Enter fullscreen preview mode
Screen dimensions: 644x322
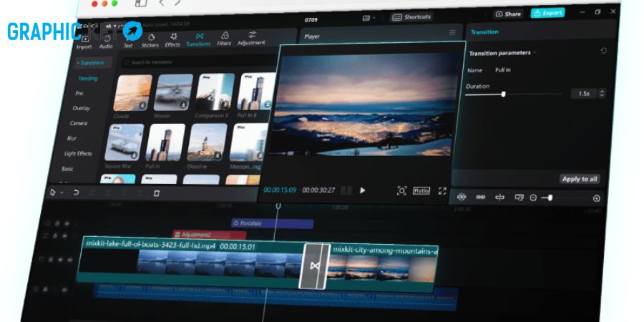[442, 190]
